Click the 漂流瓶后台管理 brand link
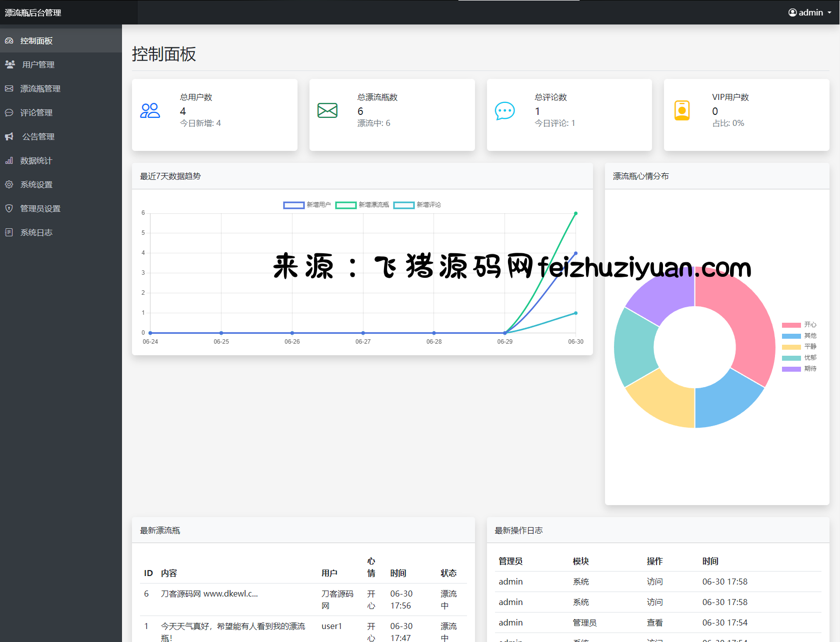The image size is (840, 642). point(33,12)
